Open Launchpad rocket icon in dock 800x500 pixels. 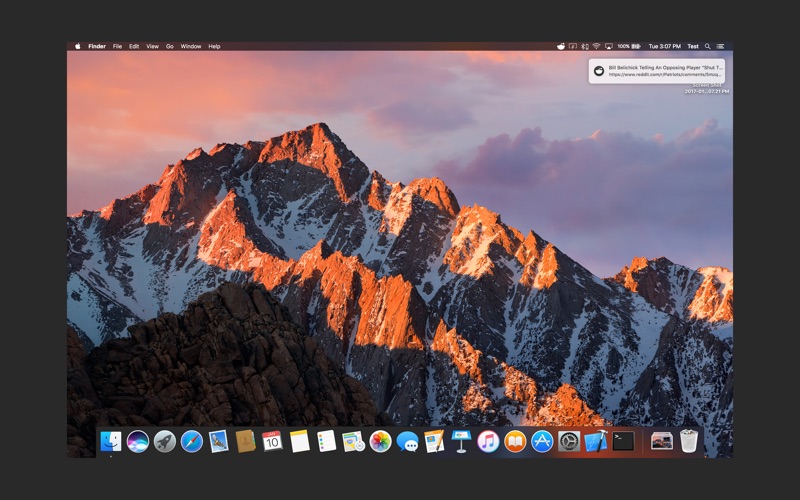(165, 441)
